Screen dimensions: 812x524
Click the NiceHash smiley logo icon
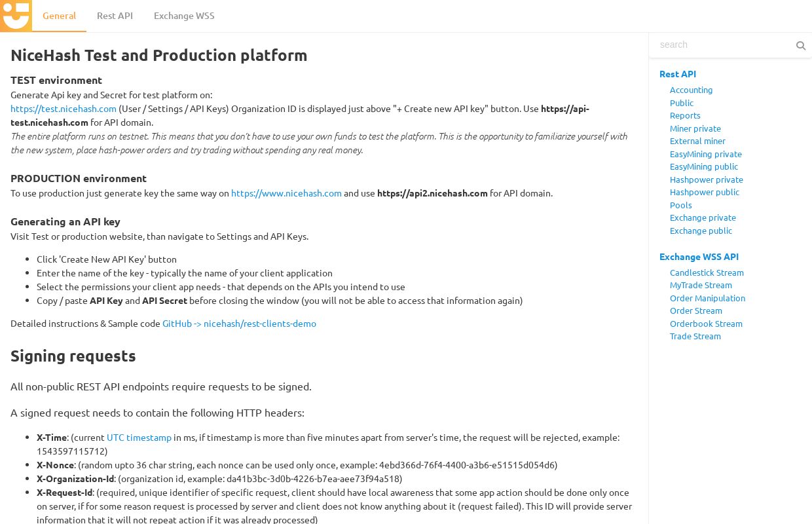pos(16,16)
